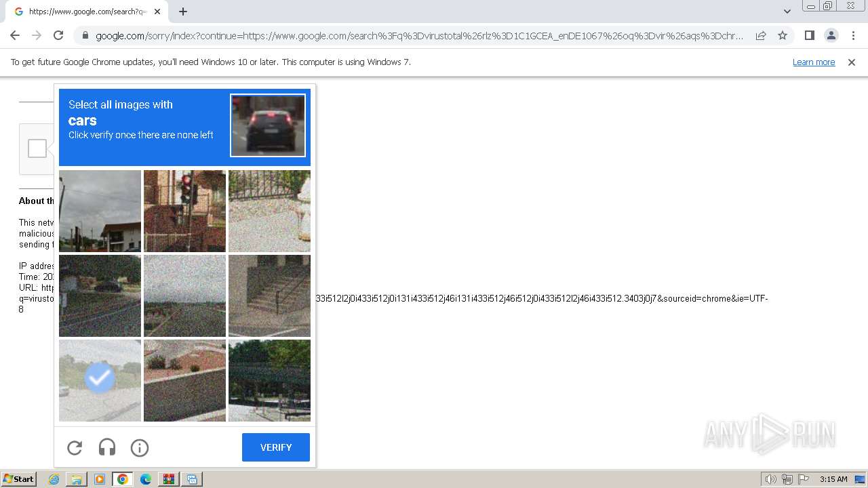Open the media player taskbar icon
This screenshot has height=488, width=868.
pos(100,479)
